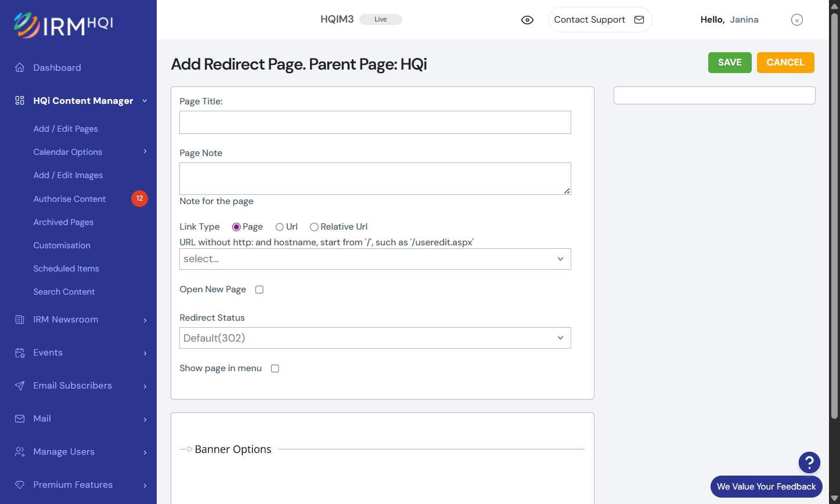Image resolution: width=840 pixels, height=504 pixels.
Task: Click the Dashboard home icon
Action: (20, 68)
